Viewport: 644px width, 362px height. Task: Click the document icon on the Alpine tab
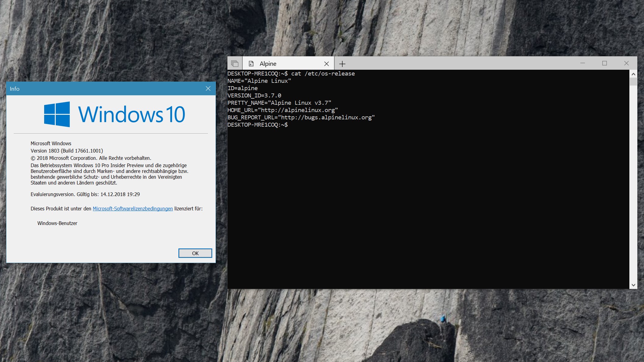pos(251,64)
